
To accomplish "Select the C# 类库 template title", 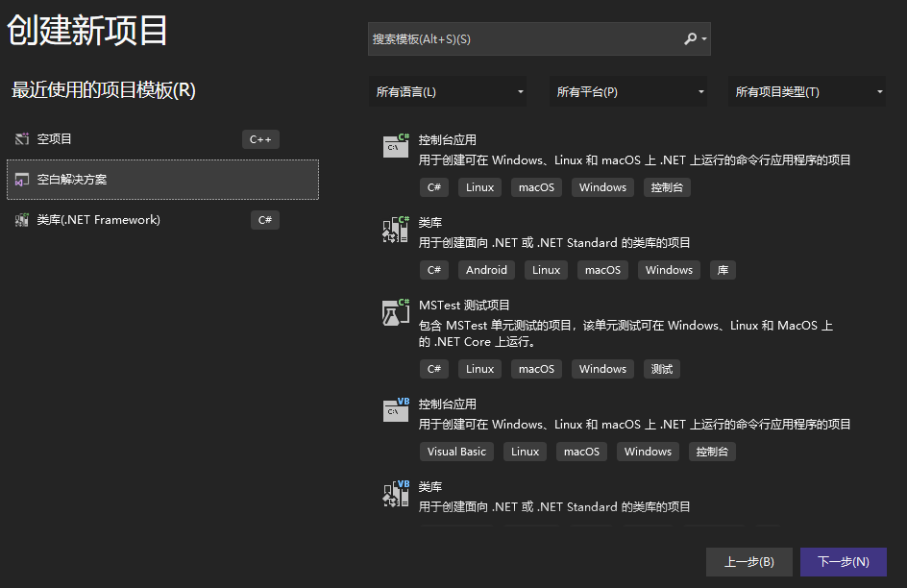I will tap(429, 223).
